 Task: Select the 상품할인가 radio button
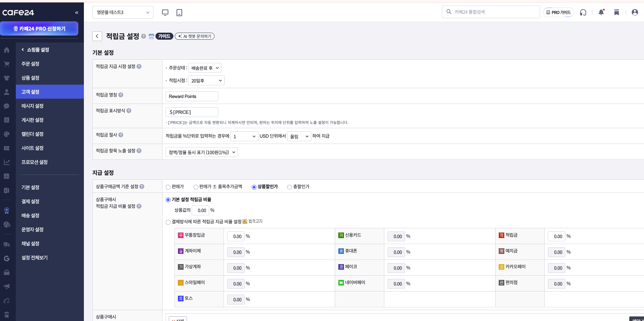[254, 187]
